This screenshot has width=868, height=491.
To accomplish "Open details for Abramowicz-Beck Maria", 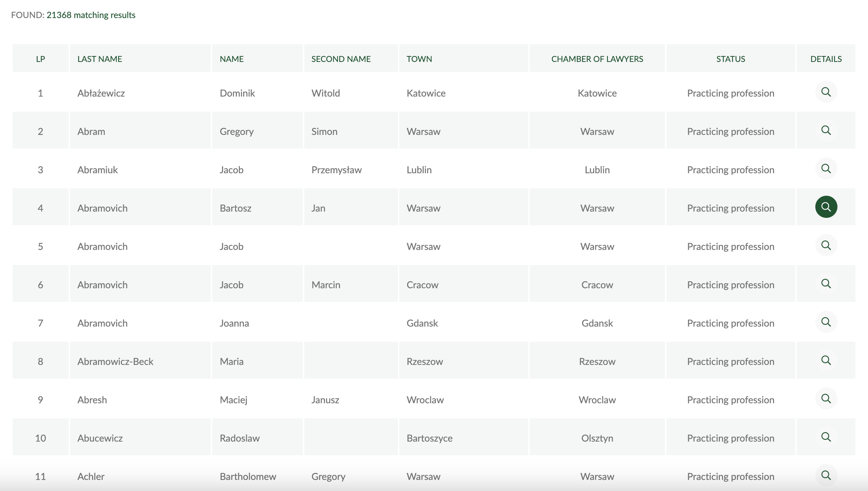I will click(x=826, y=360).
